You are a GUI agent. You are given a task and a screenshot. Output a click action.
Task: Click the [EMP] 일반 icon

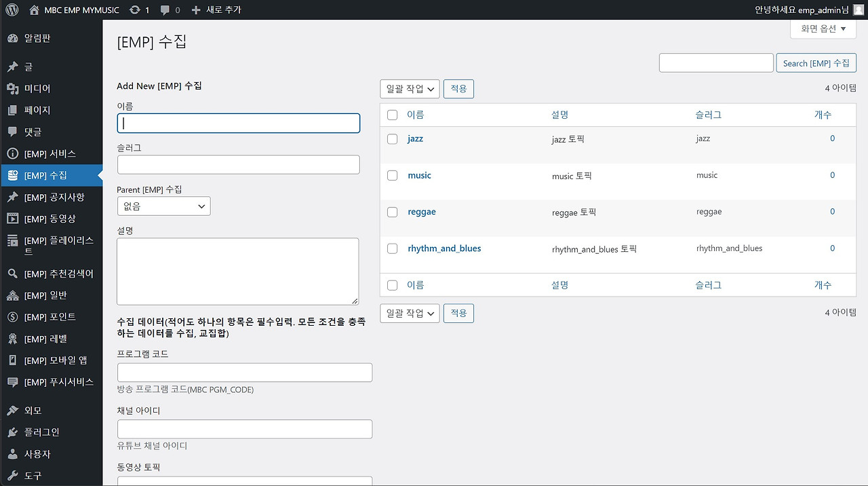(12, 296)
